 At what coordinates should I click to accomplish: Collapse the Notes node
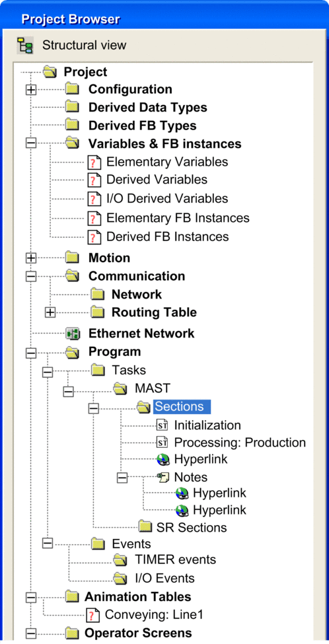point(122,478)
